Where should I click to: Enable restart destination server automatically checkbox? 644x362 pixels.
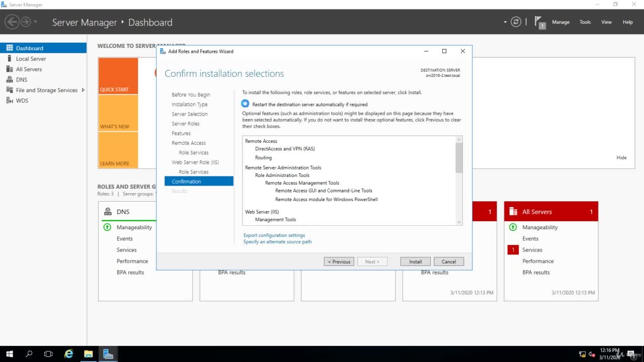245,104
